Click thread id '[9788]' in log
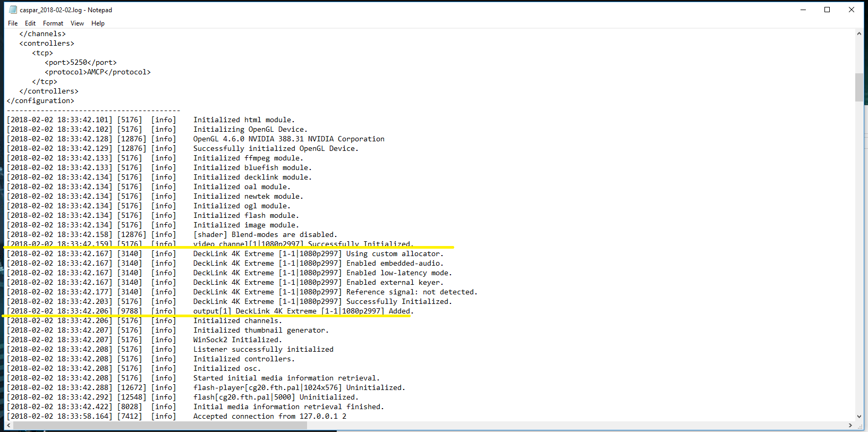The width and height of the screenshot is (868, 432). coord(130,311)
